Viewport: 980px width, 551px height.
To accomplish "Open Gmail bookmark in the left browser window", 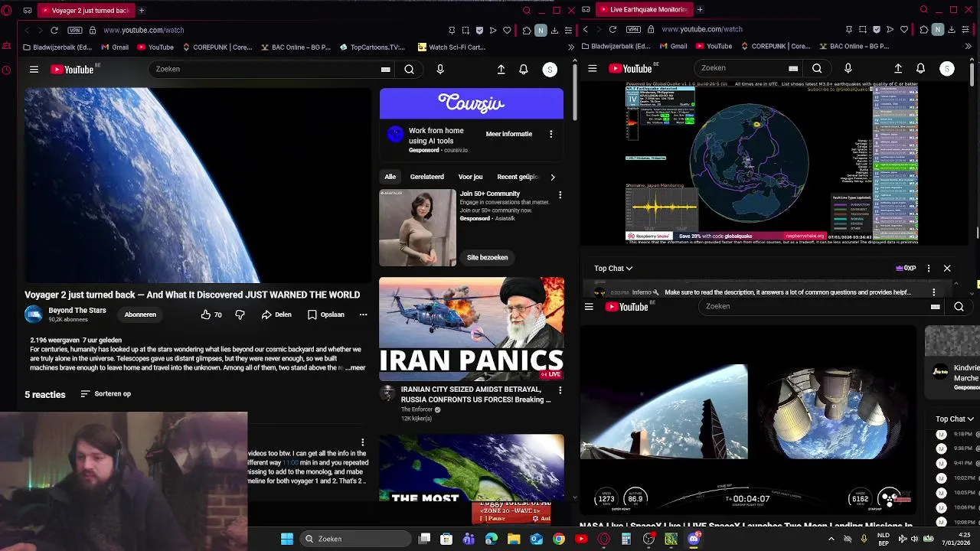I will pyautogui.click(x=115, y=47).
